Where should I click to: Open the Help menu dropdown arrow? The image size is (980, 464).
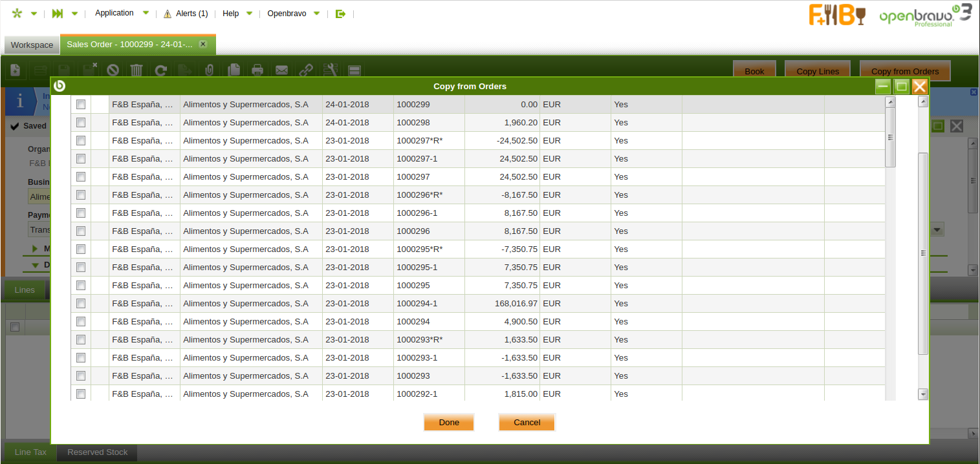tap(249, 13)
